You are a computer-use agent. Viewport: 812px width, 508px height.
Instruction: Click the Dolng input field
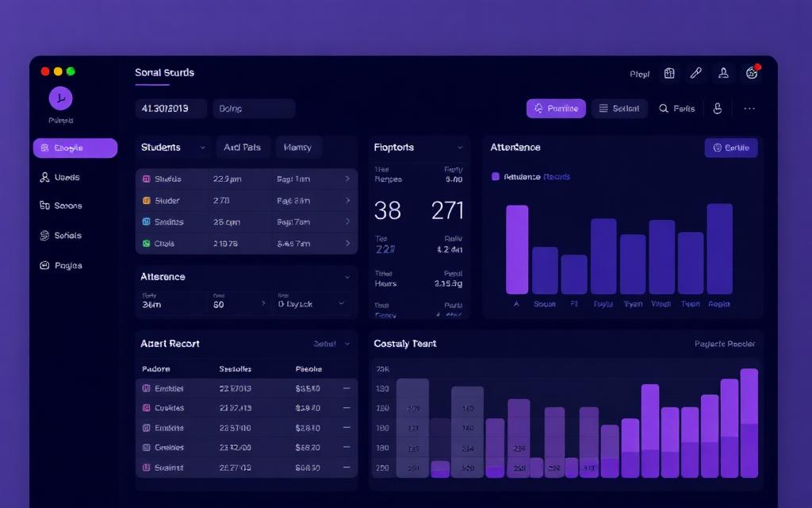click(x=254, y=109)
